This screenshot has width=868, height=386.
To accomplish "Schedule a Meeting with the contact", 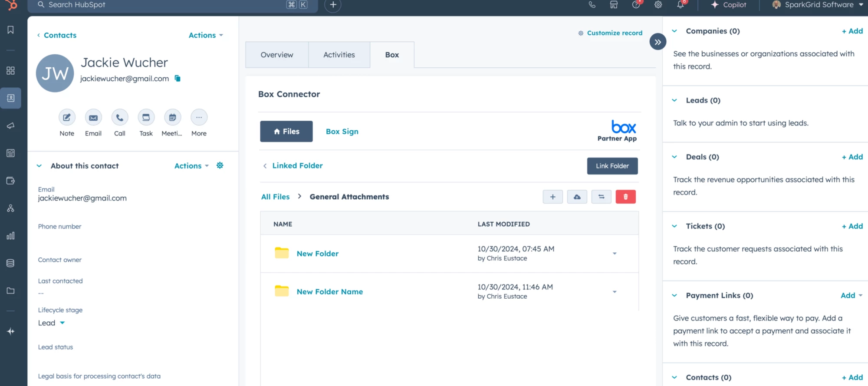I will point(173,117).
